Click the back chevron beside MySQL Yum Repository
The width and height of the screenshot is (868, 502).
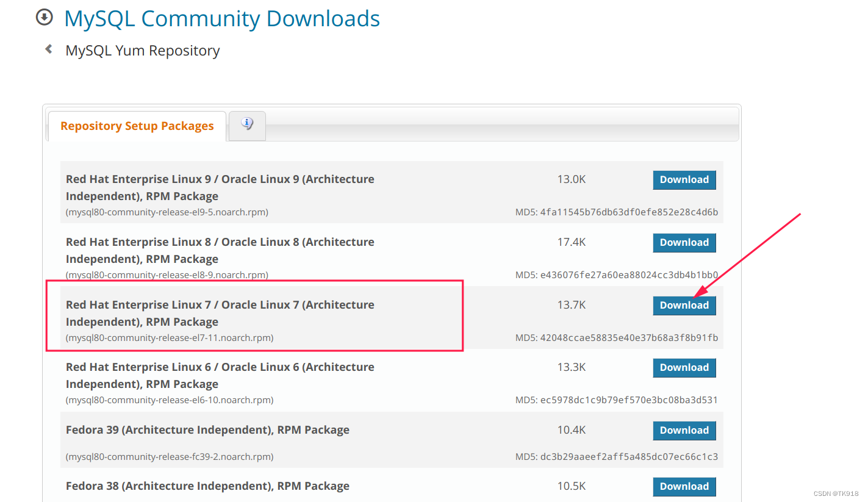[x=49, y=49]
